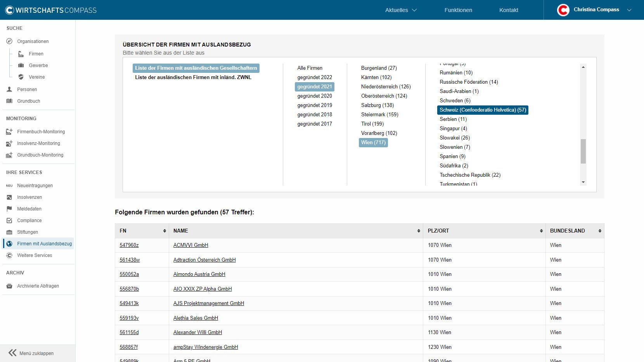Image resolution: width=644 pixels, height=362 pixels.
Task: Open the Grundbuch book icon
Action: pyautogui.click(x=9, y=101)
